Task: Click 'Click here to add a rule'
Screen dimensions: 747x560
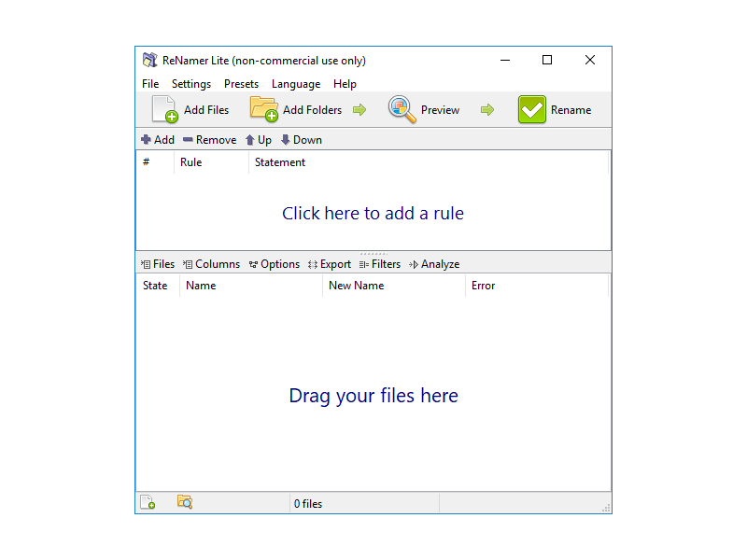Action: pyautogui.click(x=373, y=214)
